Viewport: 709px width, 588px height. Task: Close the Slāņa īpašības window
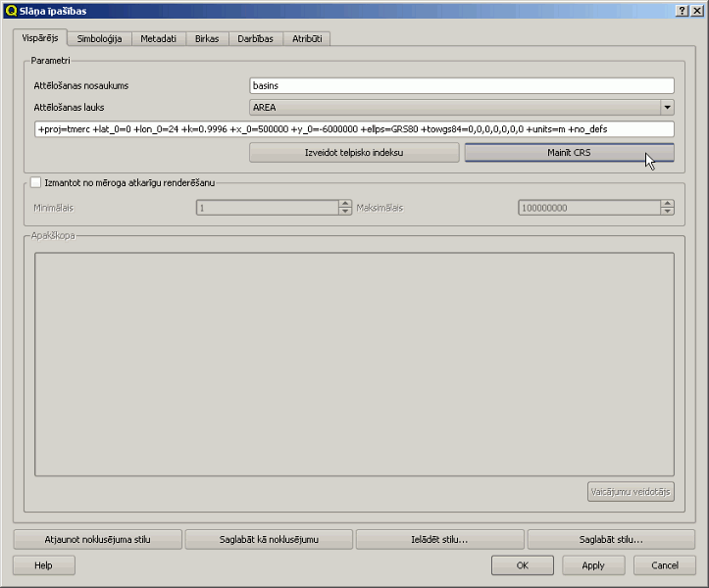697,11
